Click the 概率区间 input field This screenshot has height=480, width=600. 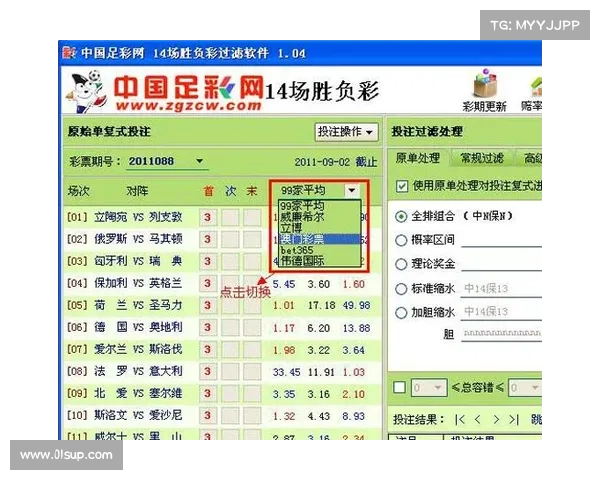(x=502, y=240)
